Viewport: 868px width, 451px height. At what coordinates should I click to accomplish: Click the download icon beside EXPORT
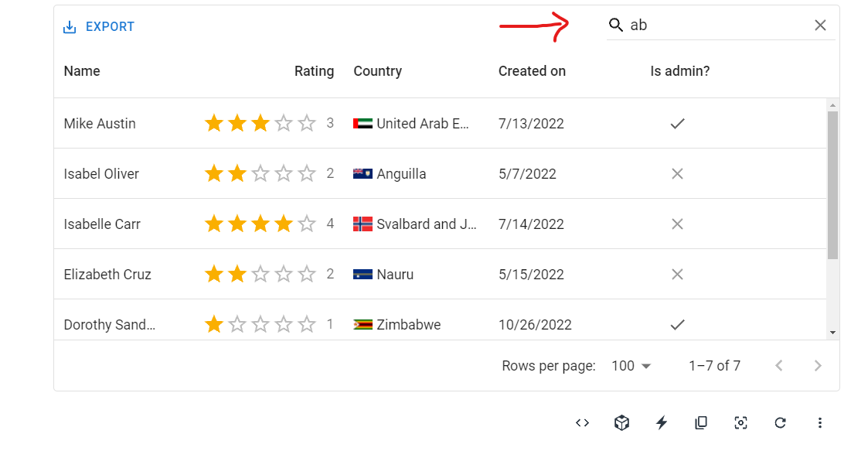69,26
